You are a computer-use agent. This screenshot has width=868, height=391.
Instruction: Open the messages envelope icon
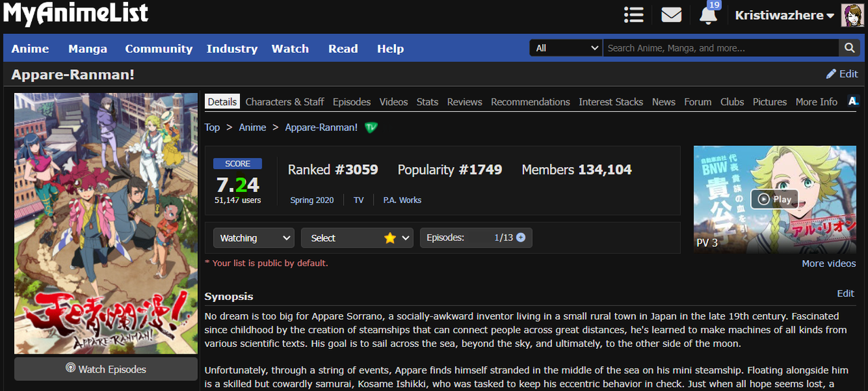tap(671, 15)
